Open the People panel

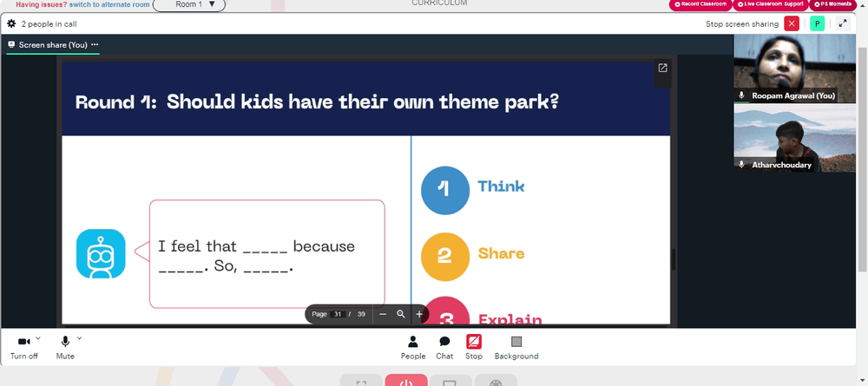coord(413,347)
